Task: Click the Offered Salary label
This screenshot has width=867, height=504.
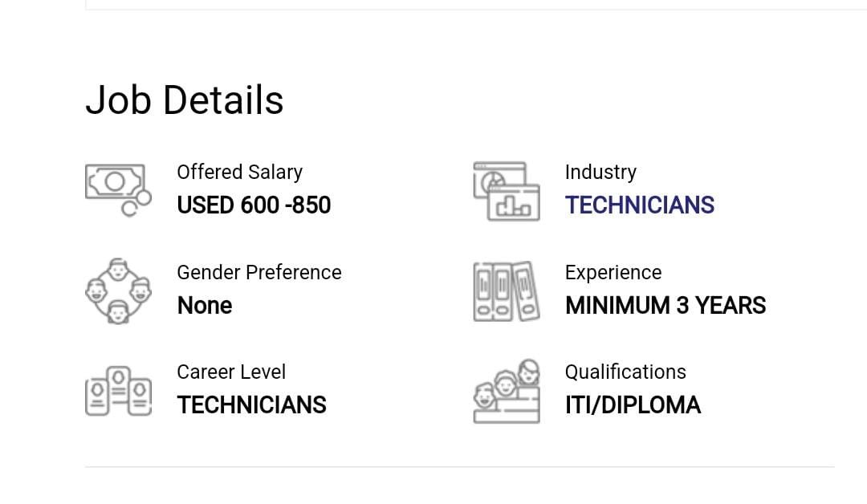Action: click(239, 172)
